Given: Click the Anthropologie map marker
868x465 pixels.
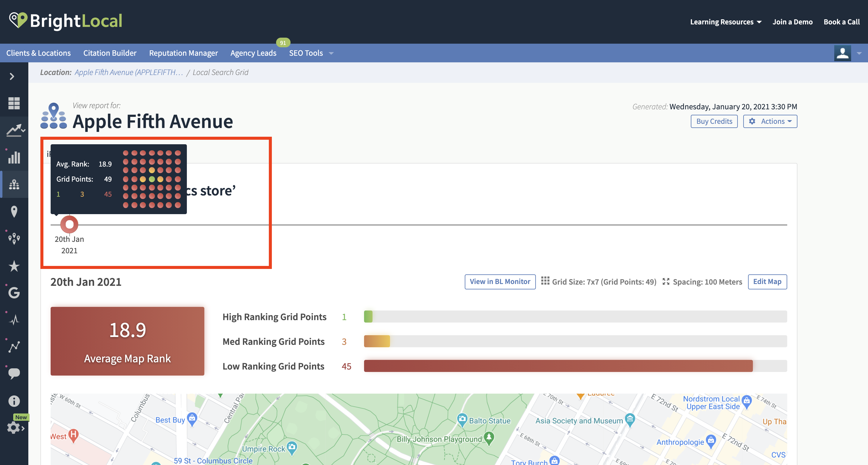Looking at the screenshot, I should click(x=711, y=441).
